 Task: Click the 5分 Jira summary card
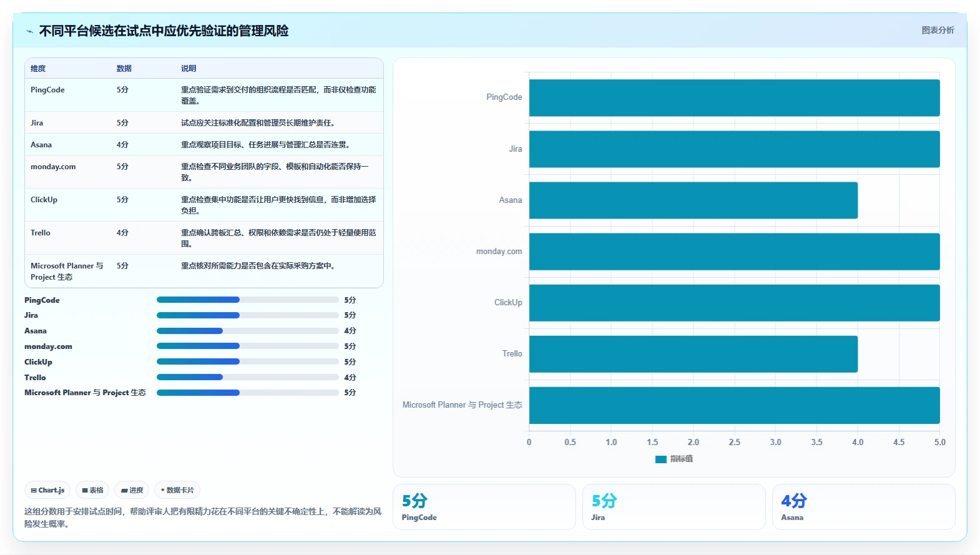point(674,507)
